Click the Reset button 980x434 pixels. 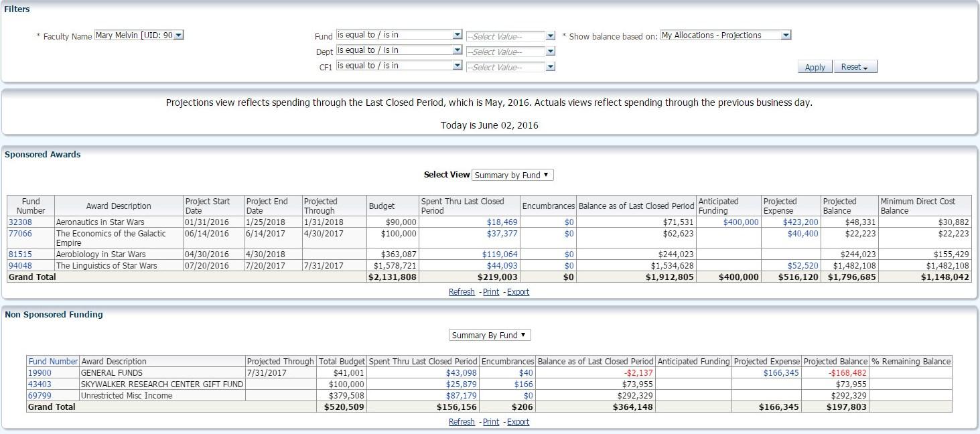point(855,67)
